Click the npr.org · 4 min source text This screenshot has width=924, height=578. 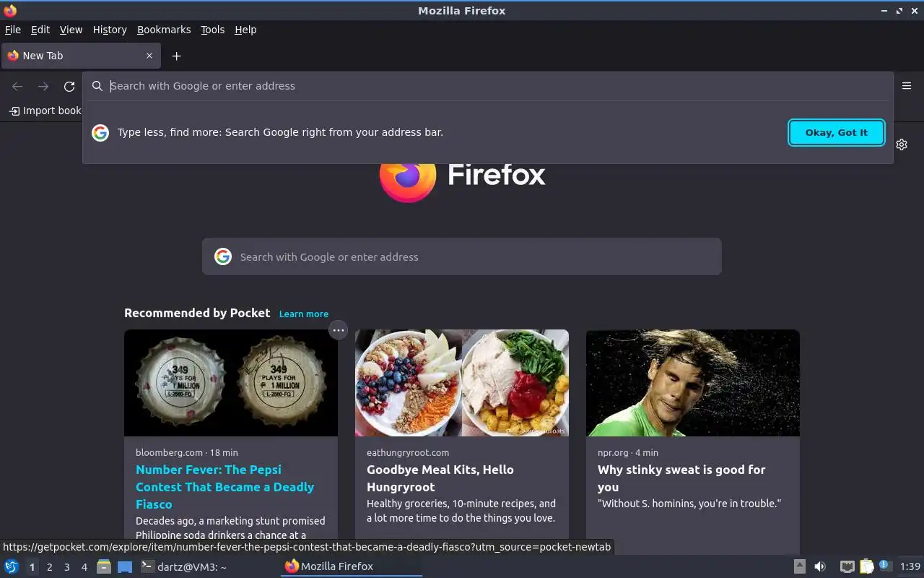628,452
